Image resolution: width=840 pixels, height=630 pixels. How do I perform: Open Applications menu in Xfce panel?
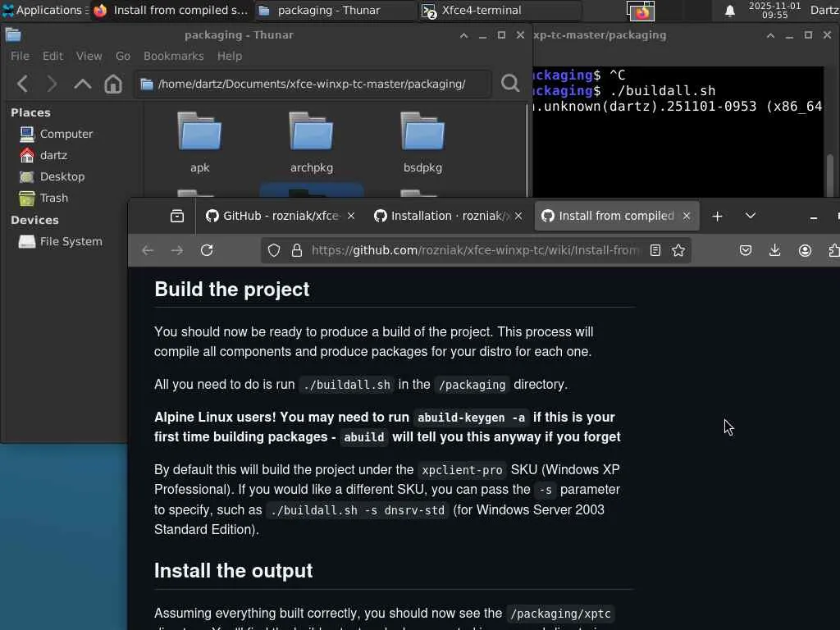(46, 10)
